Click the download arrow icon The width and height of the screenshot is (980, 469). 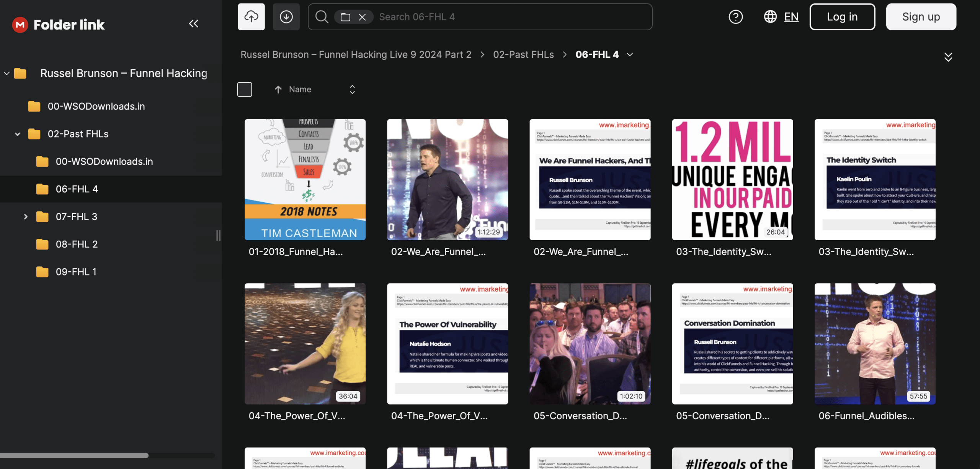point(286,17)
